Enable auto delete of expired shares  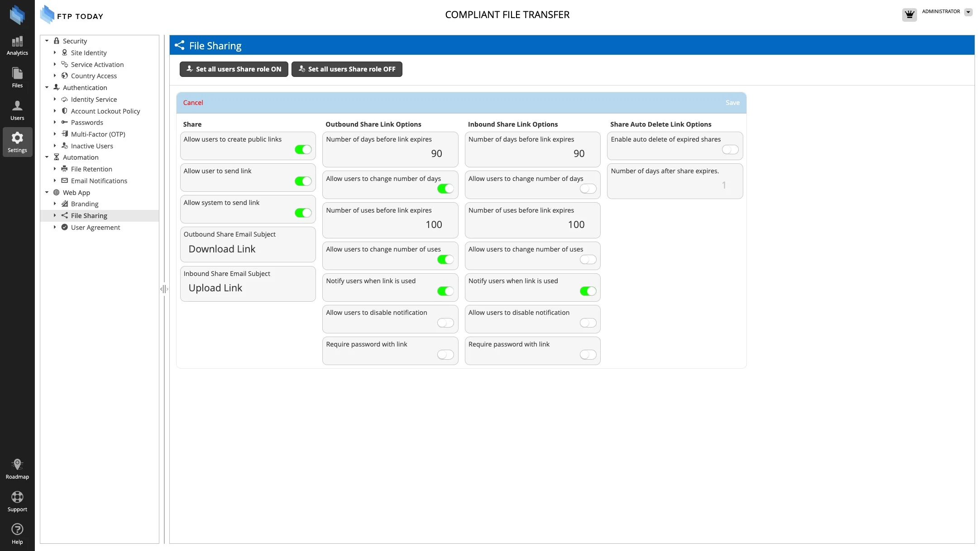[x=730, y=150]
